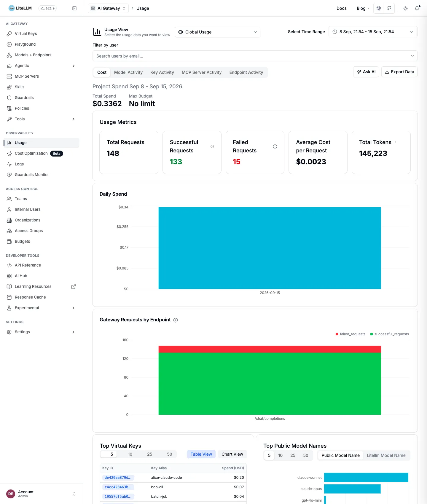This screenshot has width=427, height=504.
Task: Click Models + Endpoints icon
Action: (x=9, y=55)
